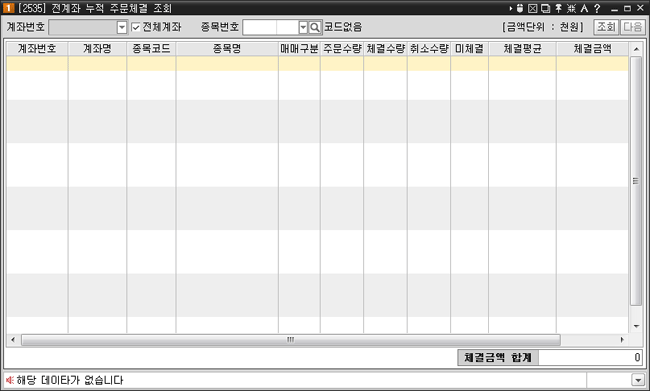Click the 조회 query button
The height and width of the screenshot is (391, 650).
pos(606,27)
